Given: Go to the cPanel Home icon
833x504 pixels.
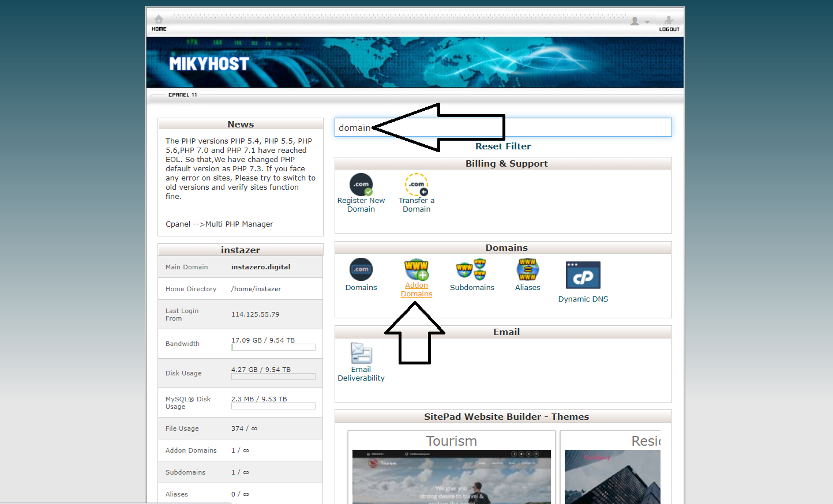Looking at the screenshot, I should point(159,19).
